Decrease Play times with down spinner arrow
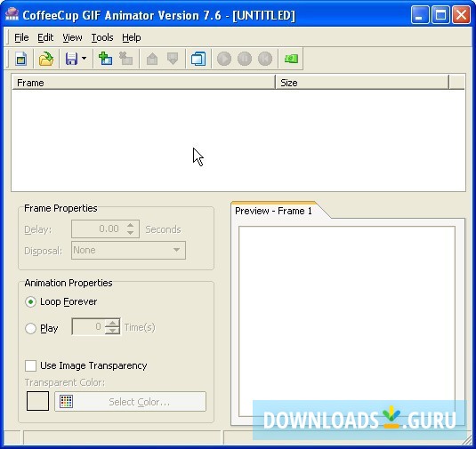 (x=113, y=331)
